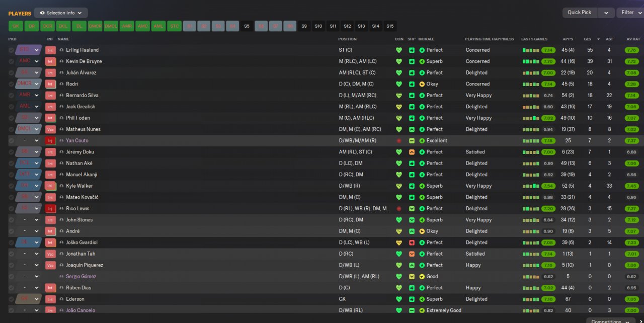644x323 pixels.
Task: Click the condition heart icon for Erling Haaland
Action: pos(399,50)
